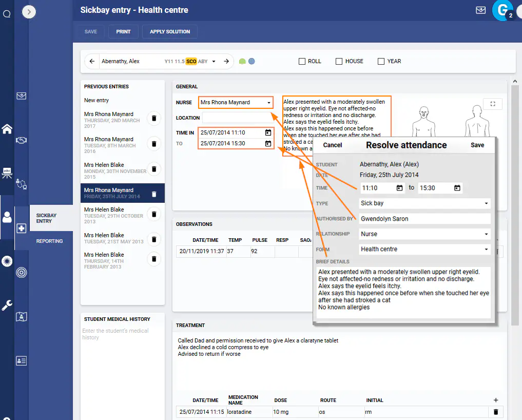The width and height of the screenshot is (522, 420).
Task: Open the search magnifier icon in sidebar
Action: 7,14
